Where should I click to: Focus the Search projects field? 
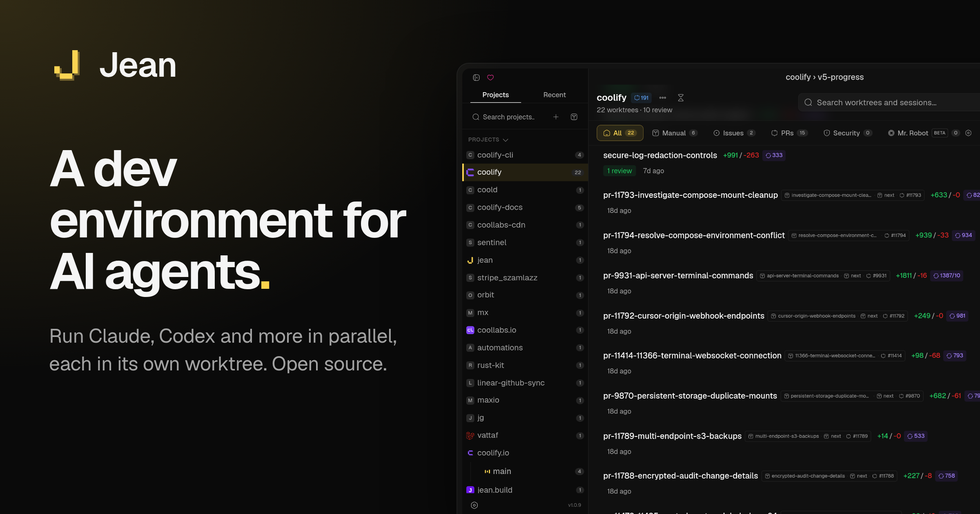(508, 117)
